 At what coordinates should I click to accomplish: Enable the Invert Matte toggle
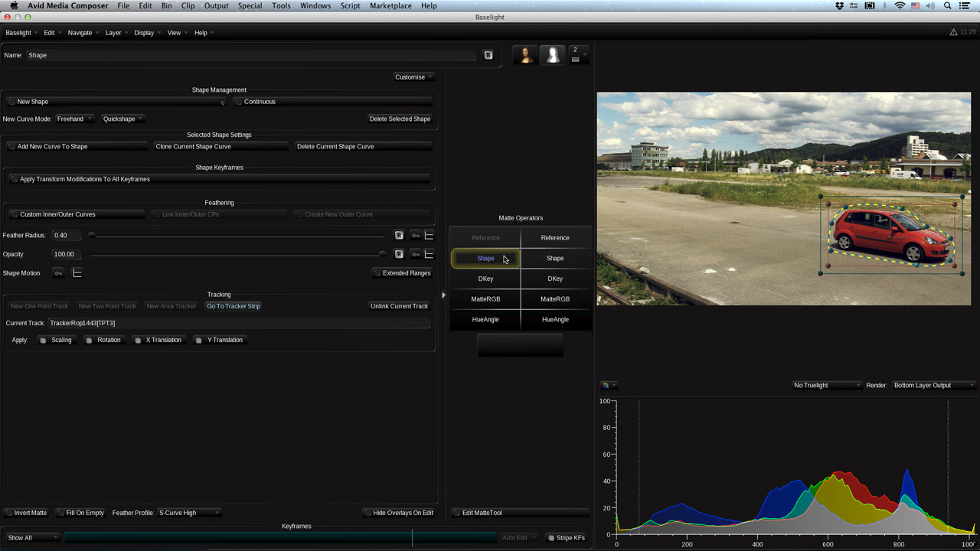click(x=26, y=513)
